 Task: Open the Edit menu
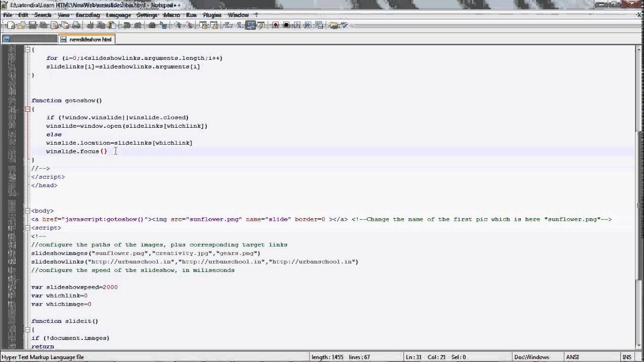click(23, 15)
